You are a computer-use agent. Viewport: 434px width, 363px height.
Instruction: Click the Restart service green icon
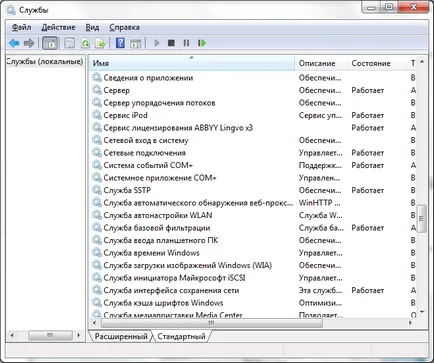(202, 43)
